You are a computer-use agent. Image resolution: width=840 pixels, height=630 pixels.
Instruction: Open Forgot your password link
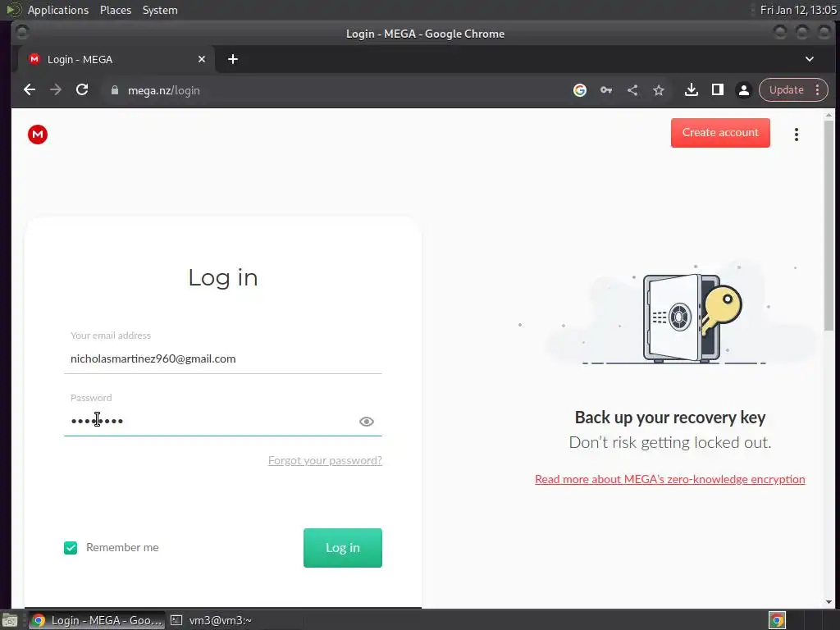click(325, 460)
